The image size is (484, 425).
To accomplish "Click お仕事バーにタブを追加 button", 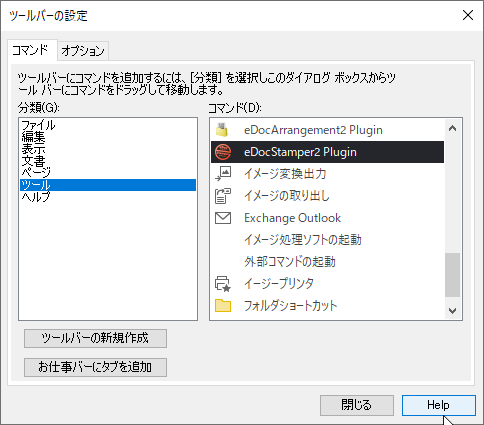I will tap(95, 367).
